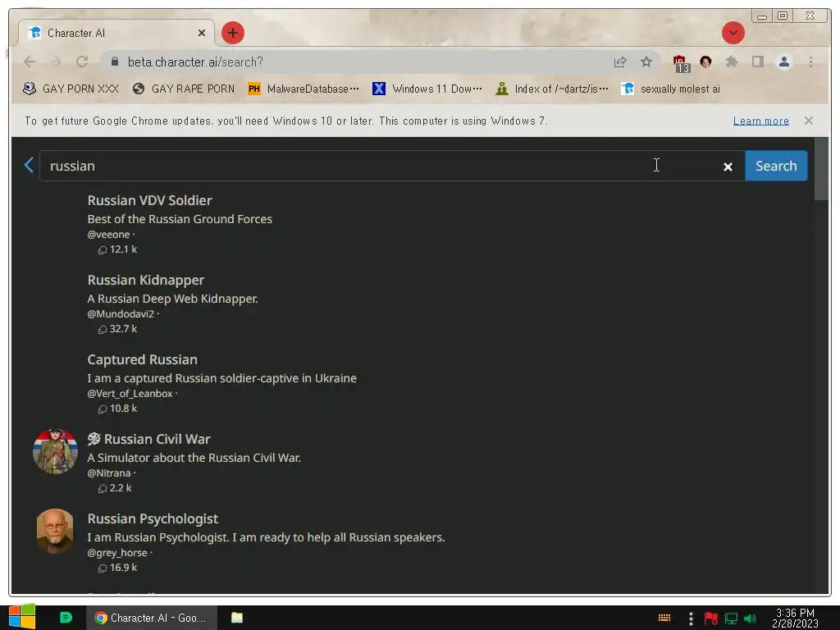Click the chat bubble icon beside 32.7 k
Image resolution: width=840 pixels, height=630 pixels.
pos(103,330)
